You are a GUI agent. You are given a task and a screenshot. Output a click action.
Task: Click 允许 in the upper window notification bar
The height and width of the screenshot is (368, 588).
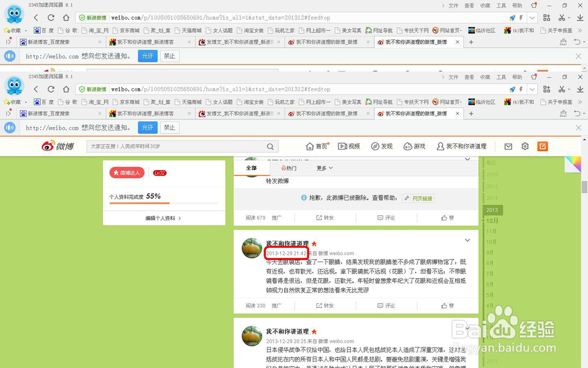click(x=148, y=56)
